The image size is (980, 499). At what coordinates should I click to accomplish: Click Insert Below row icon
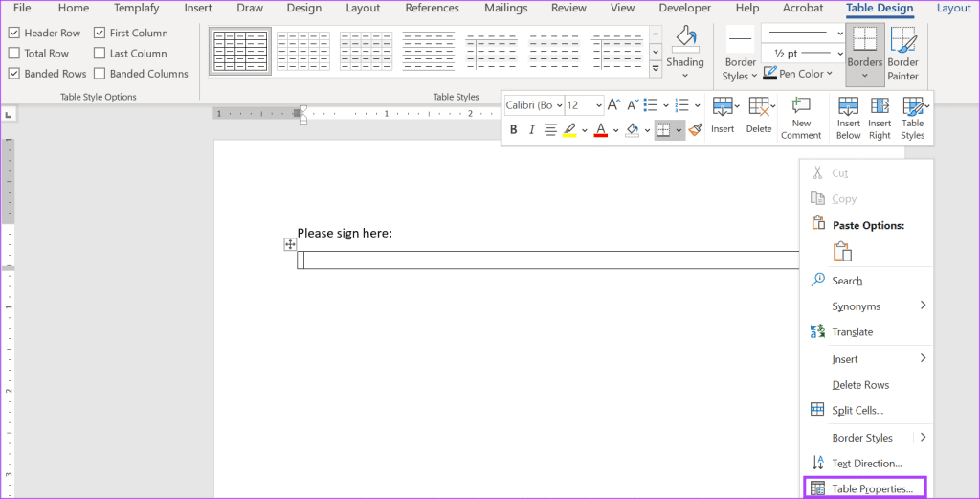pos(849,118)
